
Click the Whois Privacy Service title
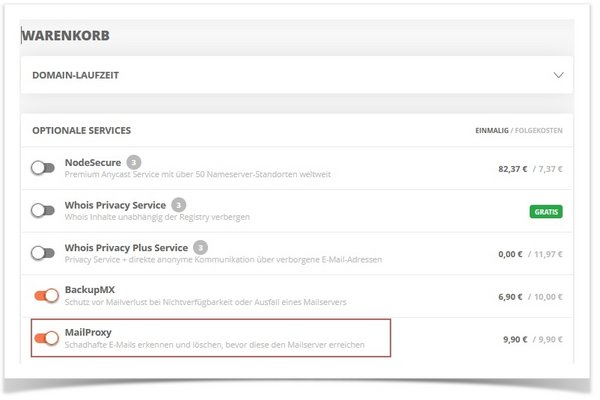(x=115, y=205)
